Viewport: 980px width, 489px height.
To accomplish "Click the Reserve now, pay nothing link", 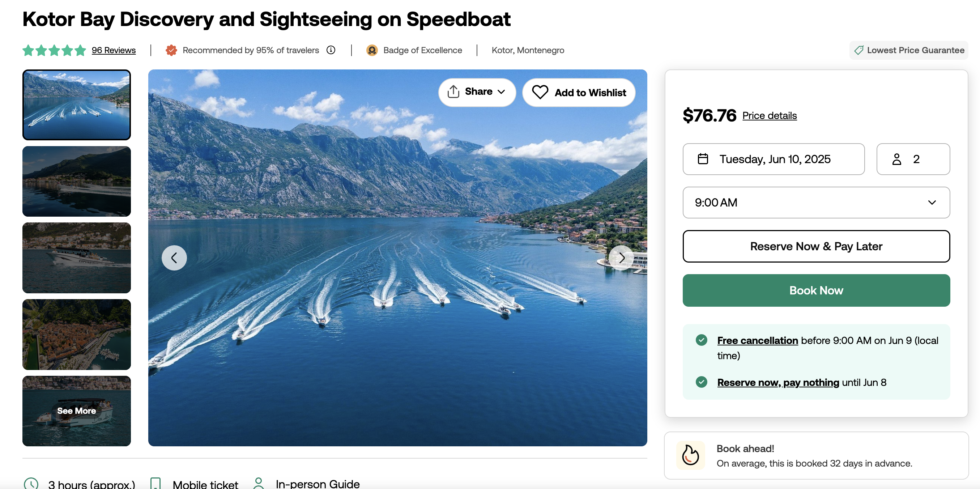I will click(x=778, y=382).
